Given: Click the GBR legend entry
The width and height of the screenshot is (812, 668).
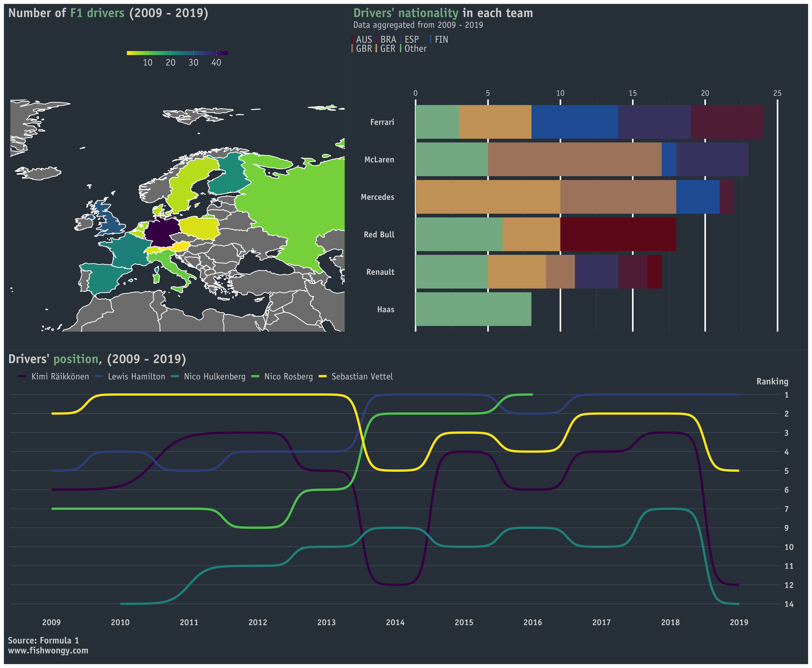Looking at the screenshot, I should [362, 49].
